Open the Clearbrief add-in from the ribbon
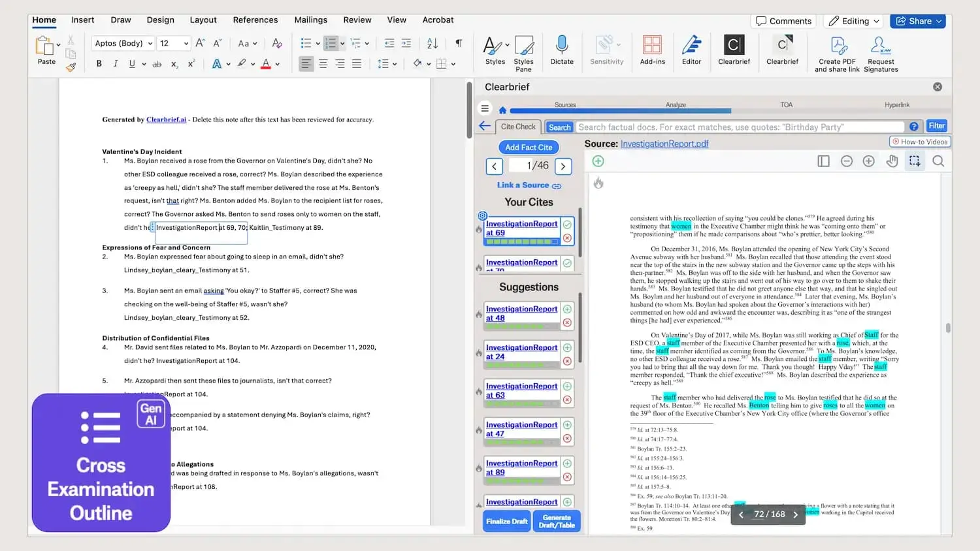Image resolution: width=980 pixels, height=551 pixels. [734, 51]
